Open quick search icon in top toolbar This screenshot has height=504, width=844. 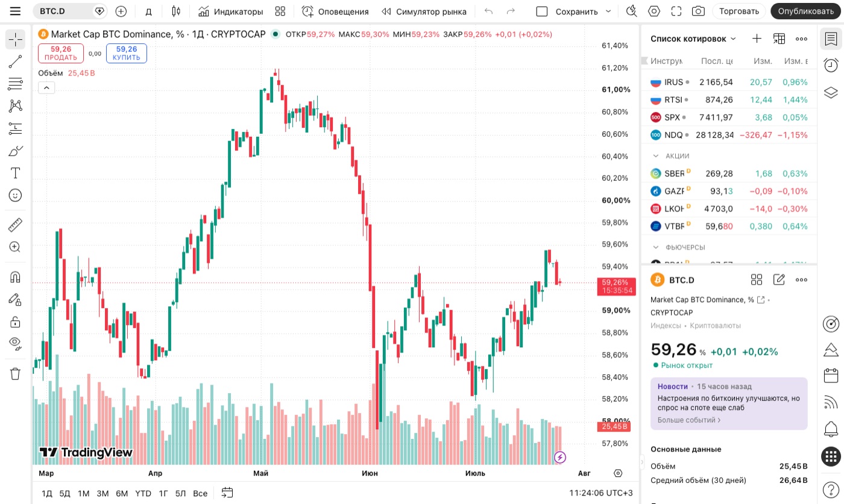(632, 11)
